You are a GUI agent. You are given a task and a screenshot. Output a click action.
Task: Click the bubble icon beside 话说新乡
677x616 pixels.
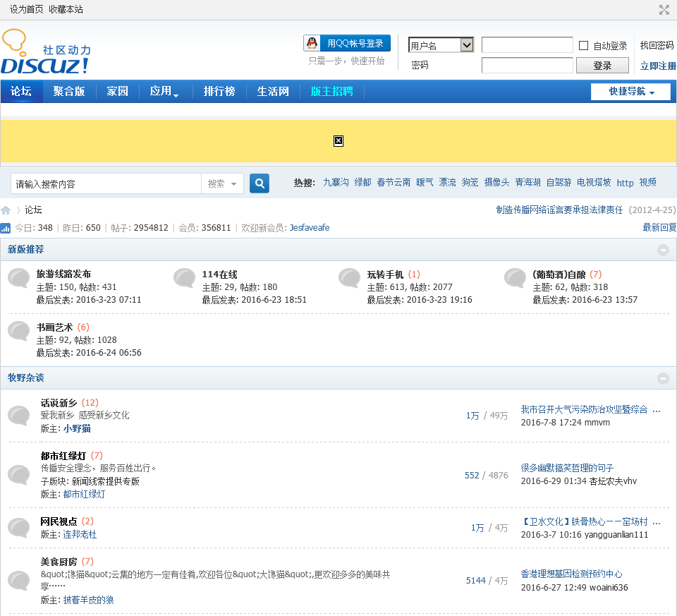[x=19, y=416]
